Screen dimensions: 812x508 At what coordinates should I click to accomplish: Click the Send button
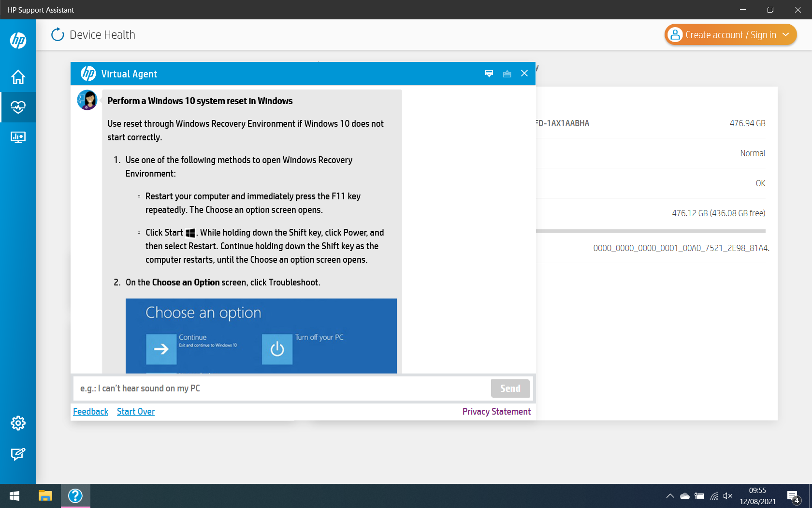510,388
